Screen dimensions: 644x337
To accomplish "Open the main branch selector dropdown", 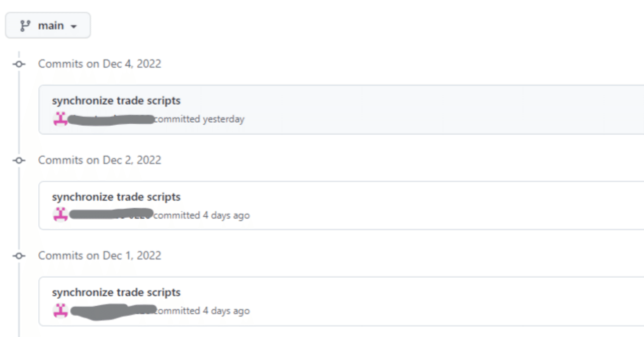I will tap(48, 25).
